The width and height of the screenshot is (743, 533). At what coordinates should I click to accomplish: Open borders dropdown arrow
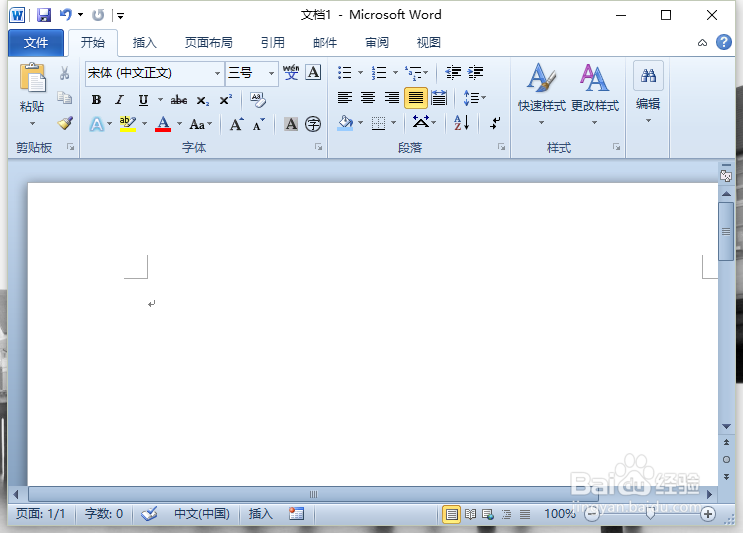[x=394, y=123]
